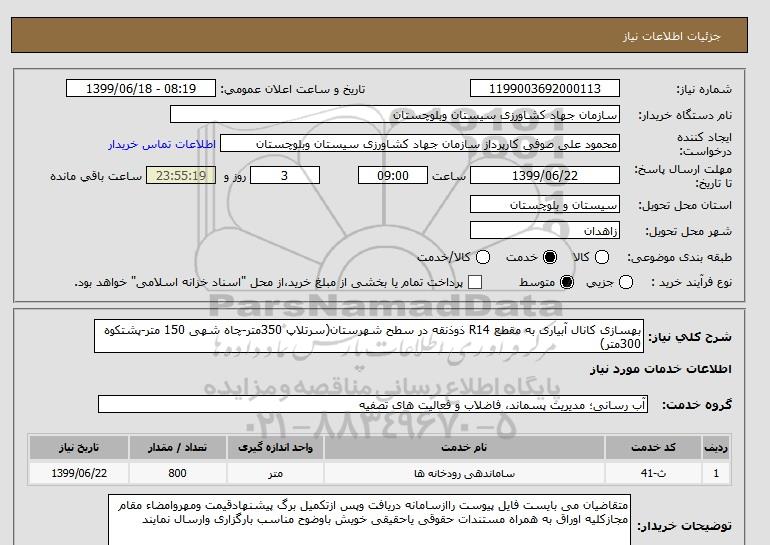Click the label نوع فرآیند خرید

pos(691,282)
